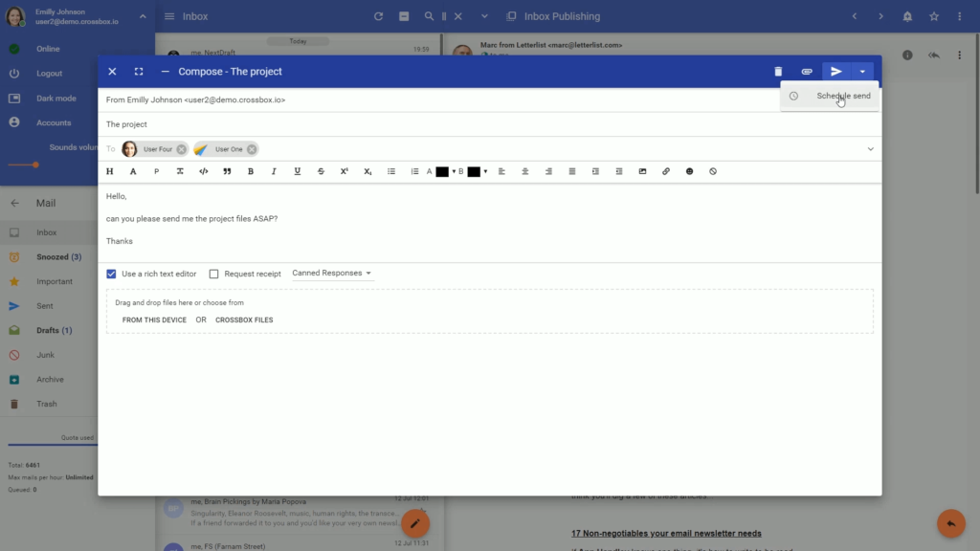This screenshot has height=551, width=980.
Task: Select Schedule send from the menu
Action: (842, 96)
